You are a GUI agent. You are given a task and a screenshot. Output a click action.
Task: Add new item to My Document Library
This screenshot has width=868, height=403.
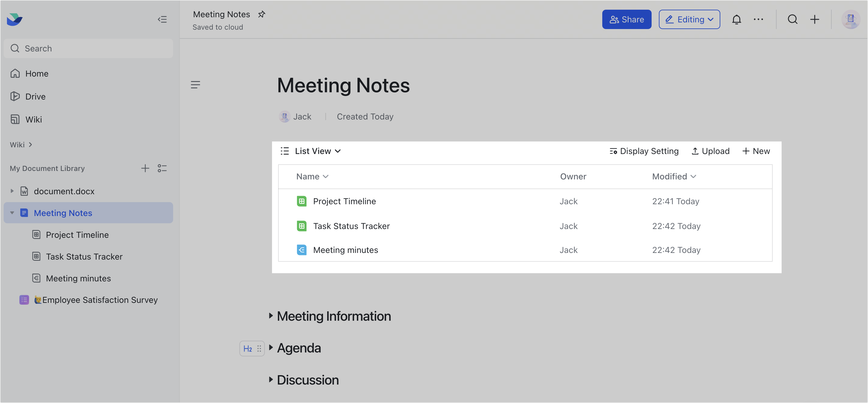coord(145,168)
